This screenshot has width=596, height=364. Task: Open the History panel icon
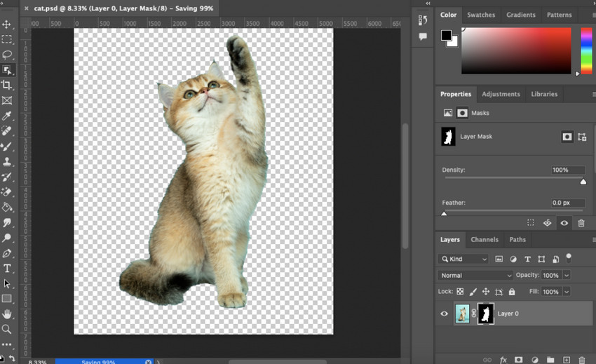[x=423, y=20]
